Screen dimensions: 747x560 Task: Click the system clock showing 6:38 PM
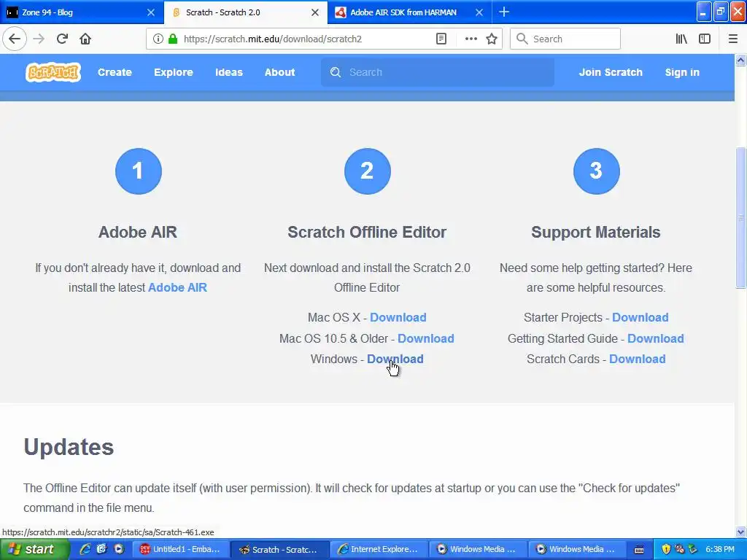click(x=720, y=550)
